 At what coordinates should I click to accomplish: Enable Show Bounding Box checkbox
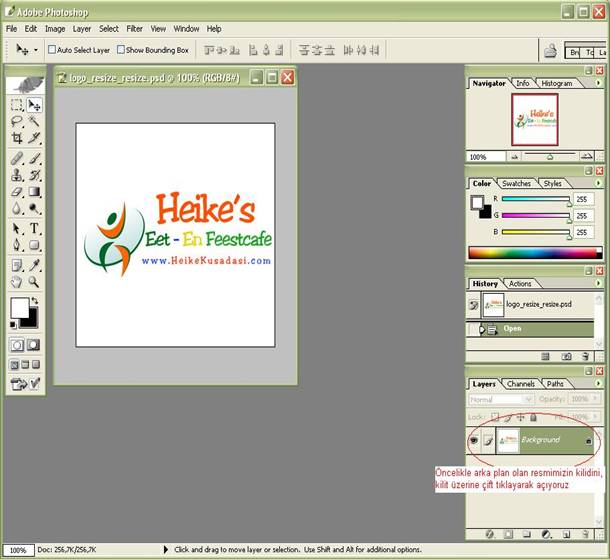(x=121, y=50)
